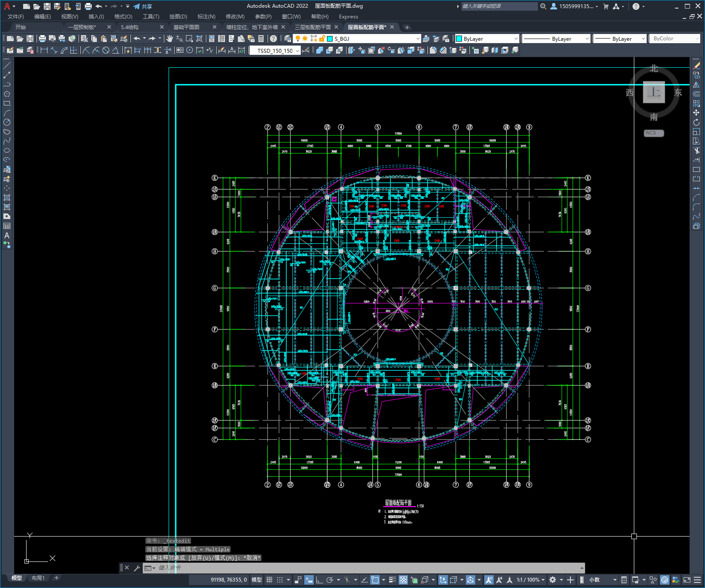Screen dimensions: 705x588
Task: Click the Autodesk App Store cart icon
Action: (x=606, y=6)
